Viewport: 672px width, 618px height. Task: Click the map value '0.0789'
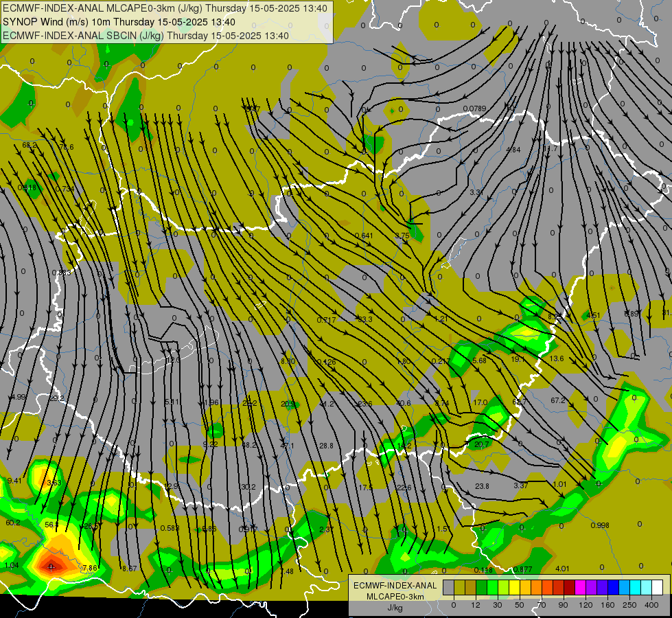[474, 108]
